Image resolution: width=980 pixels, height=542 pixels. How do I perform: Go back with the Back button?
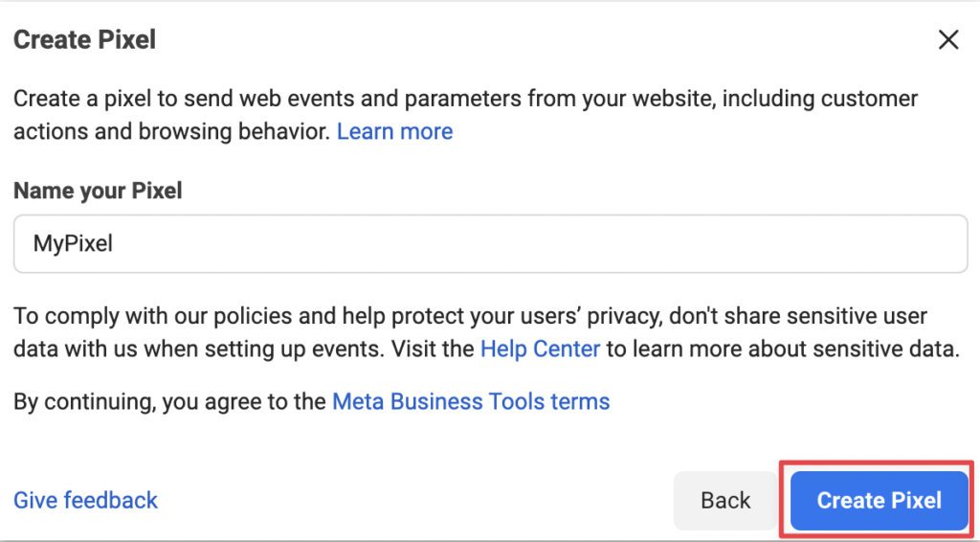[x=725, y=500]
